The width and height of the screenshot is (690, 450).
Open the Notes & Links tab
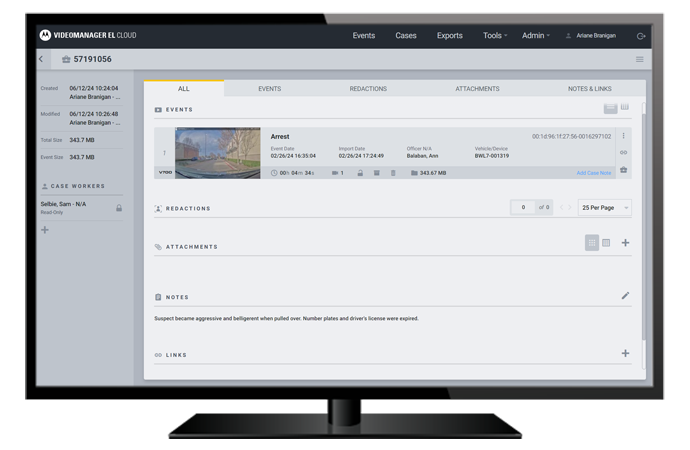point(589,89)
